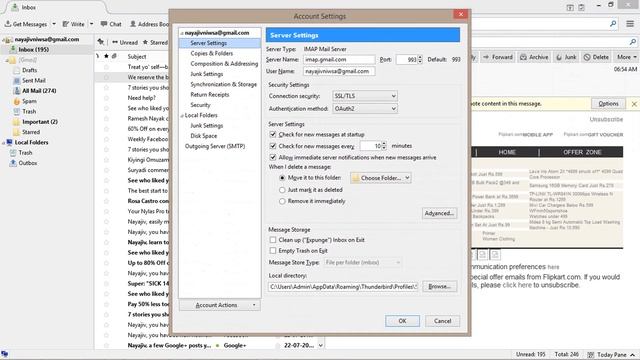Select Remove it immediately radio
The height and width of the screenshot is (360, 640).
coord(282,201)
